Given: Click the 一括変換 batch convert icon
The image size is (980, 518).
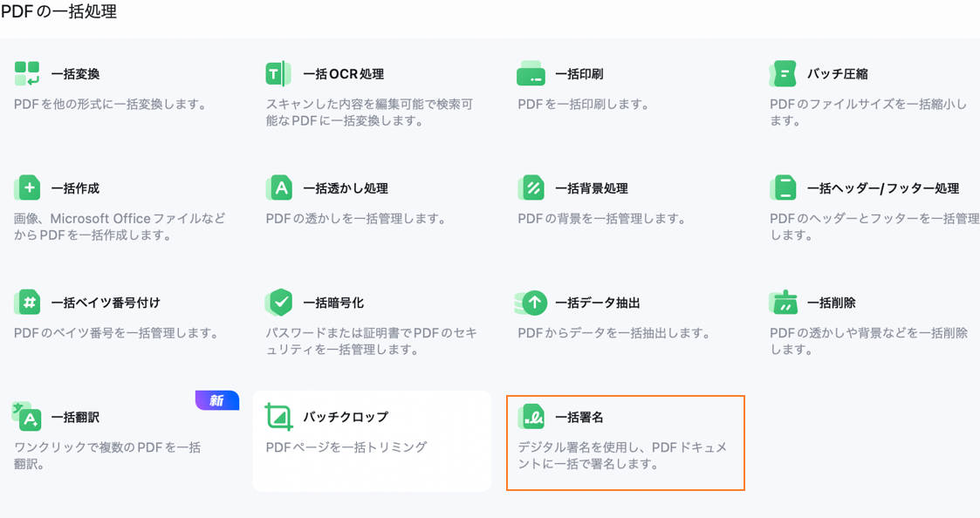Looking at the screenshot, I should click(27, 74).
